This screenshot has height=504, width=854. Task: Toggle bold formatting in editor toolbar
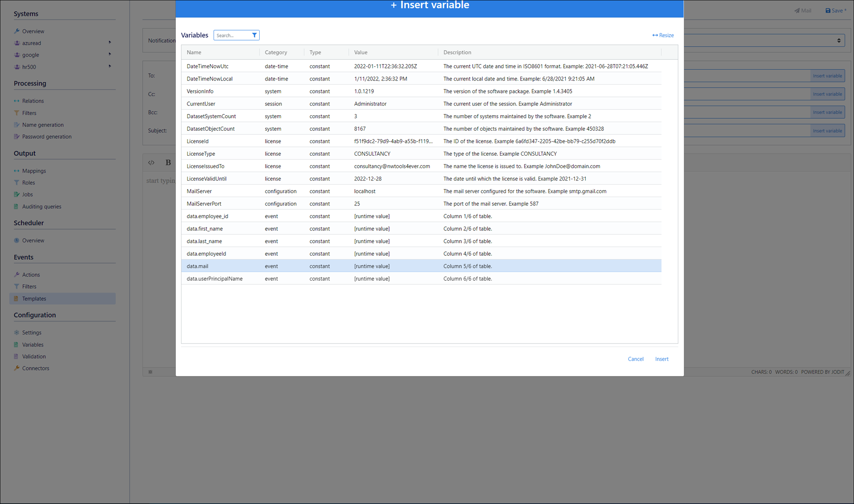168,163
